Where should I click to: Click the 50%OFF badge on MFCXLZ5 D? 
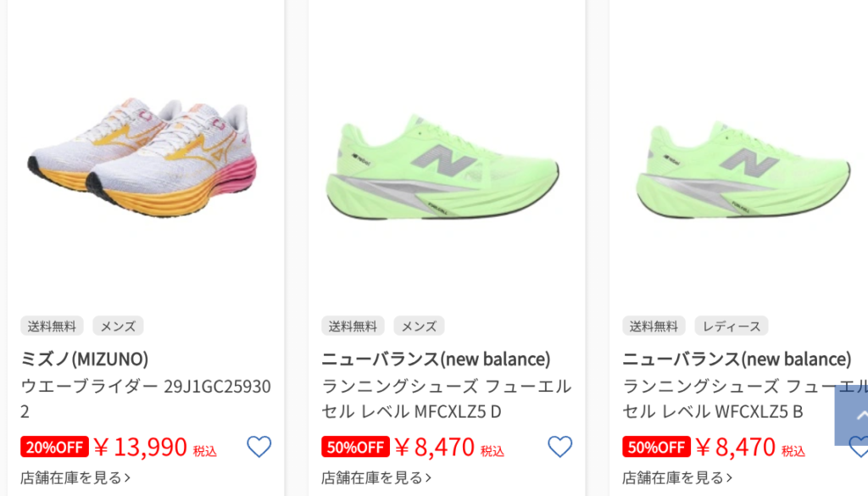355,447
